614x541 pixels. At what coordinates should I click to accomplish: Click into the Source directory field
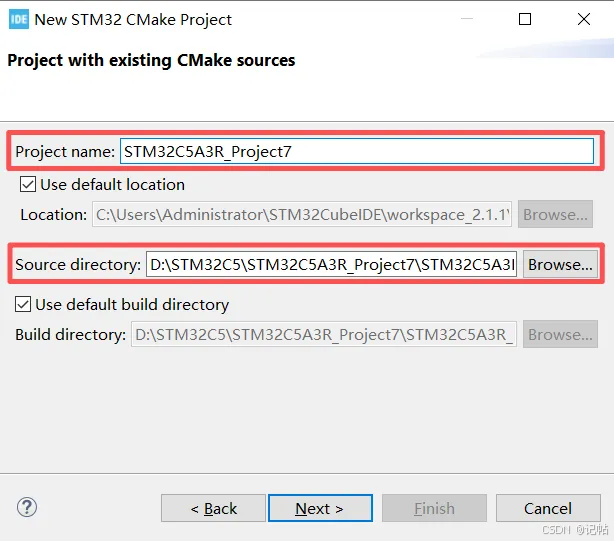click(331, 264)
